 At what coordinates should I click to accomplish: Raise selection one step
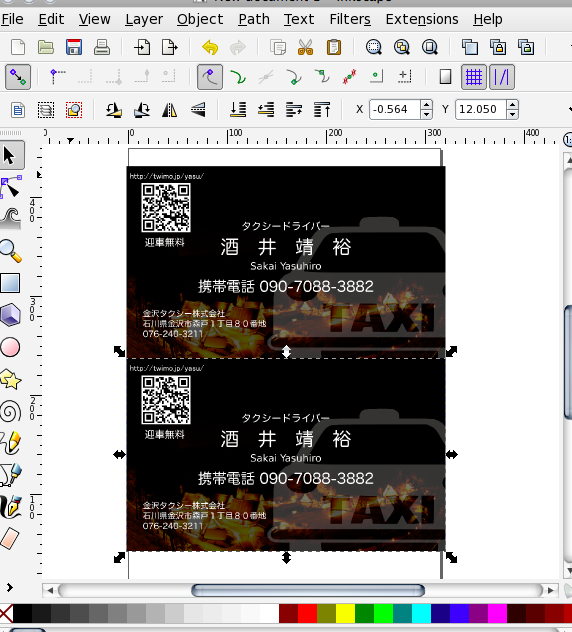tap(294, 110)
